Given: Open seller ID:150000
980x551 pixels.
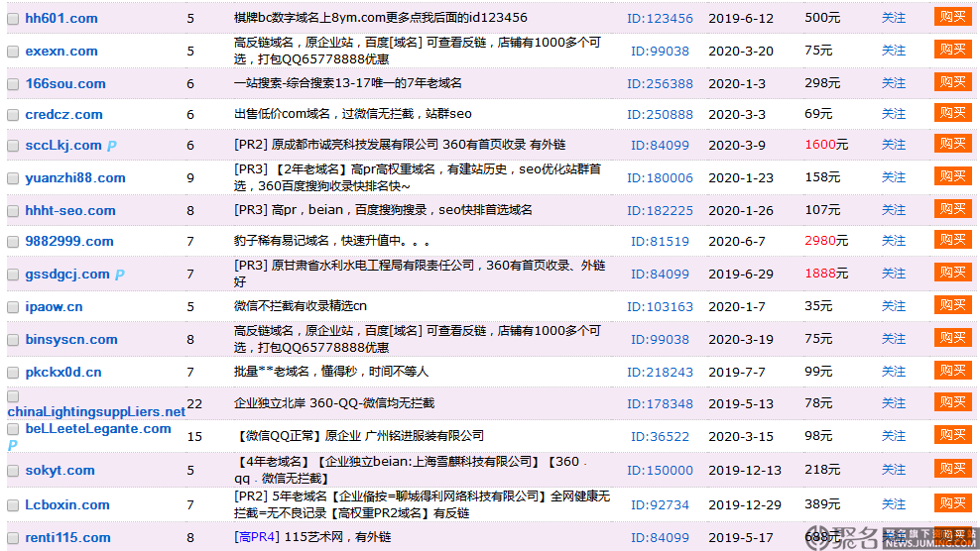Looking at the screenshot, I should (660, 470).
